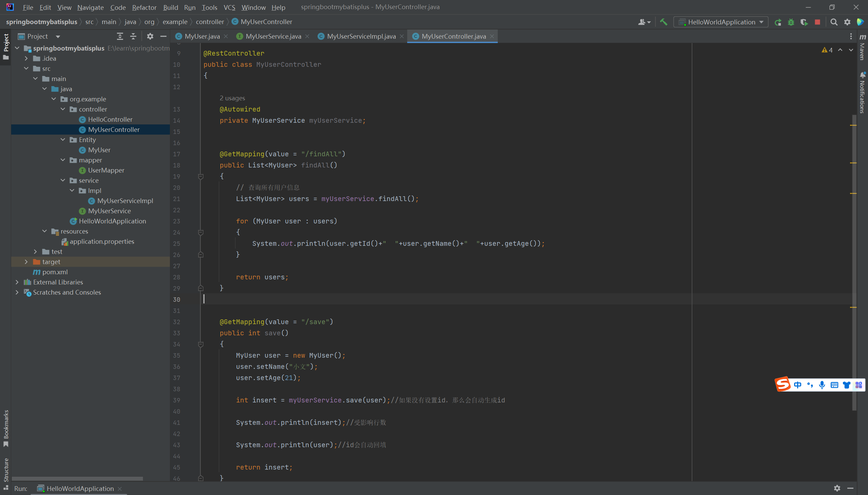Stop the running application with the red stop icon

817,22
